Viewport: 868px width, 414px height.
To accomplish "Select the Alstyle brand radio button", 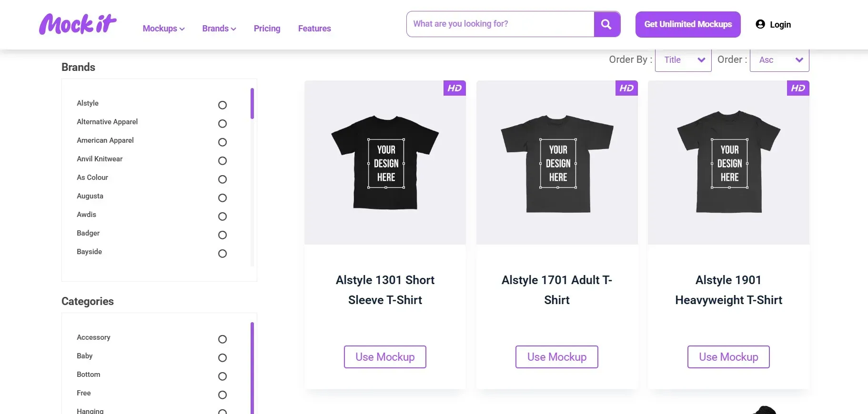I will tap(222, 105).
